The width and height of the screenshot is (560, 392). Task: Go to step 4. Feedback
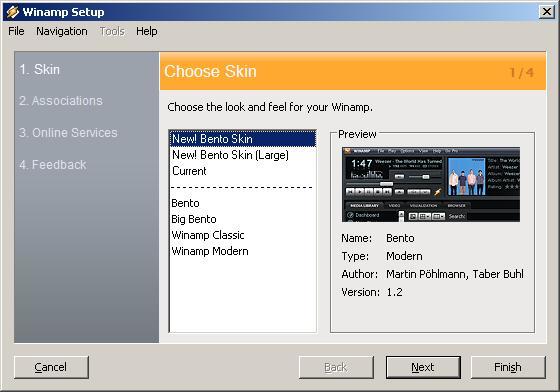(53, 165)
